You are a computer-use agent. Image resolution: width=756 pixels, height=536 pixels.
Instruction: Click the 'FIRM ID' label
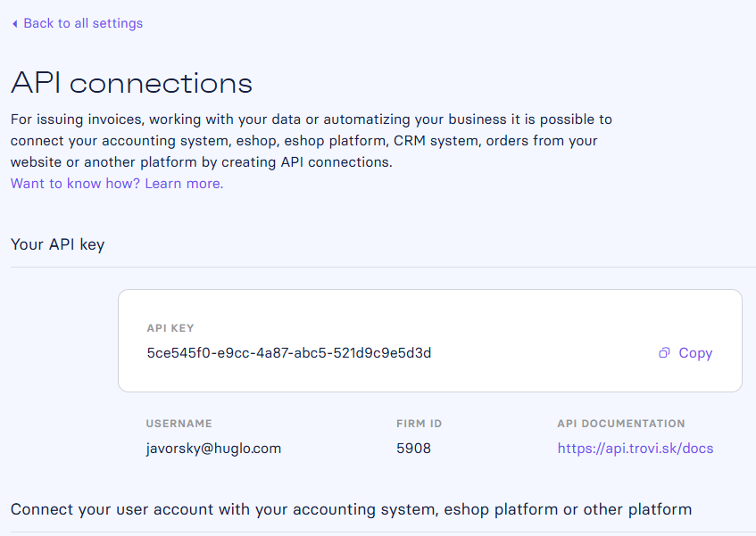pyautogui.click(x=419, y=424)
